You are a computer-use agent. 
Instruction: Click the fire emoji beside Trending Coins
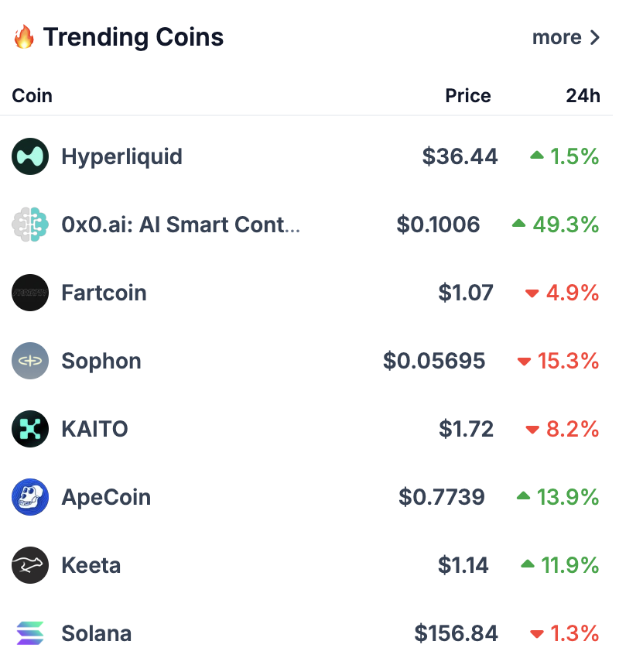point(24,36)
